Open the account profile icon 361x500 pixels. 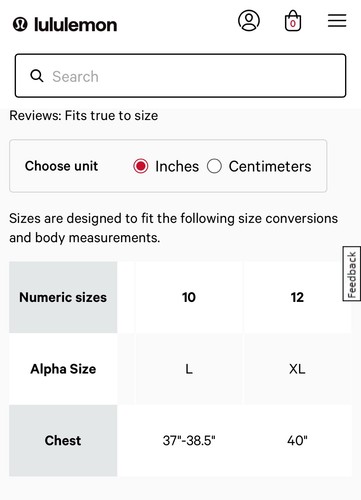pyautogui.click(x=249, y=21)
